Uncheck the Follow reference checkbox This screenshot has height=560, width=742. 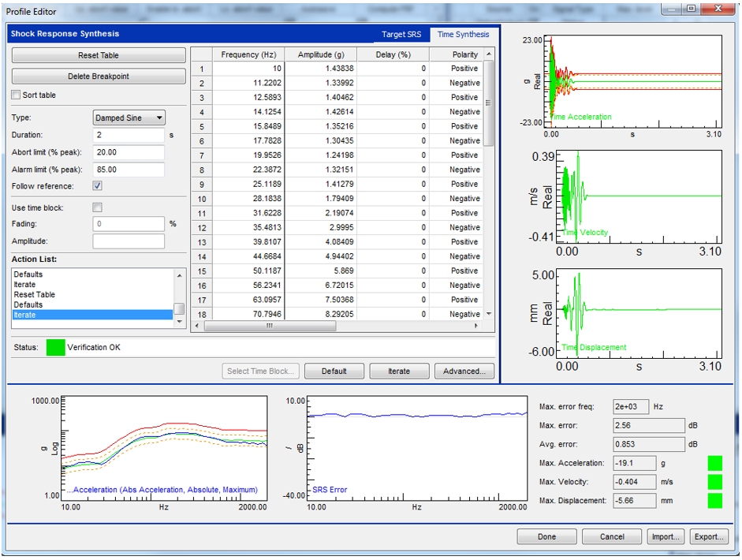(98, 186)
